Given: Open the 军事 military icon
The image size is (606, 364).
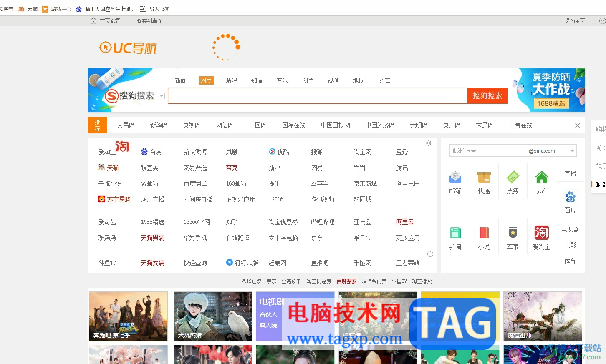Looking at the screenshot, I should pos(513,233).
